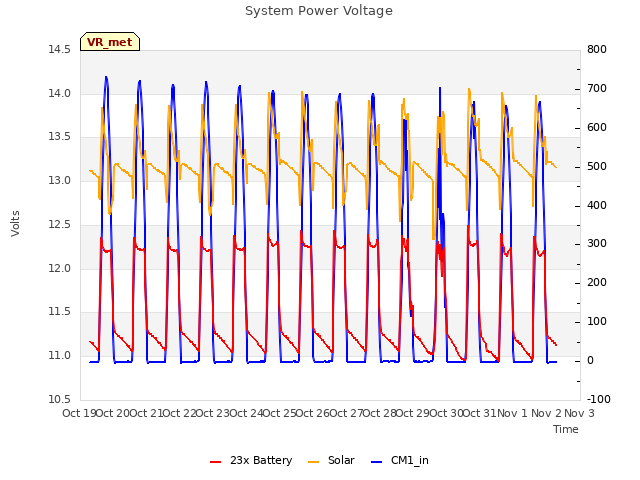
Task: Click the 12.5 left axis tick label
Action: tap(59, 224)
